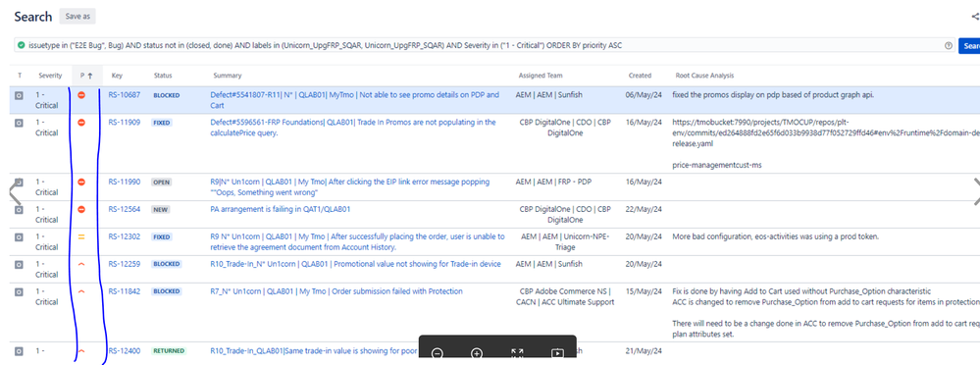Click bug type icon for RS-12302
Screen dimensions: 980x365
(x=19, y=236)
